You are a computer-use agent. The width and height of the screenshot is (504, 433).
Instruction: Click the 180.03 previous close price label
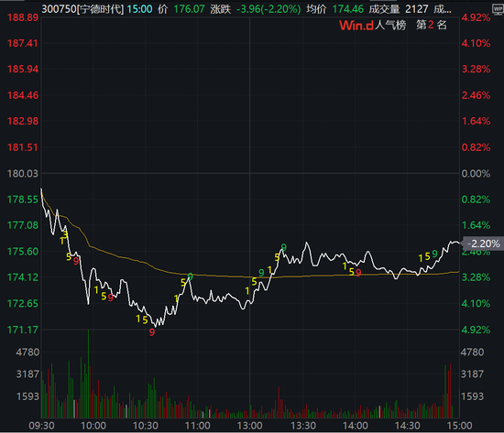coord(23,174)
